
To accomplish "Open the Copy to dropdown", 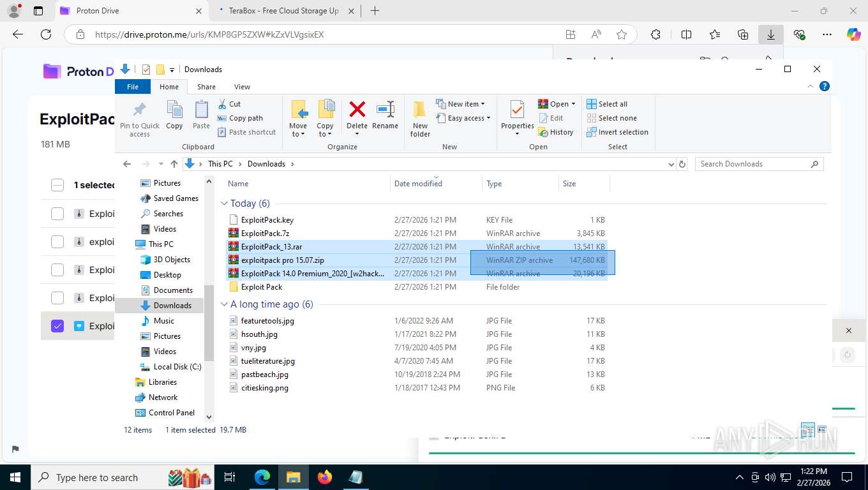I will point(325,130).
